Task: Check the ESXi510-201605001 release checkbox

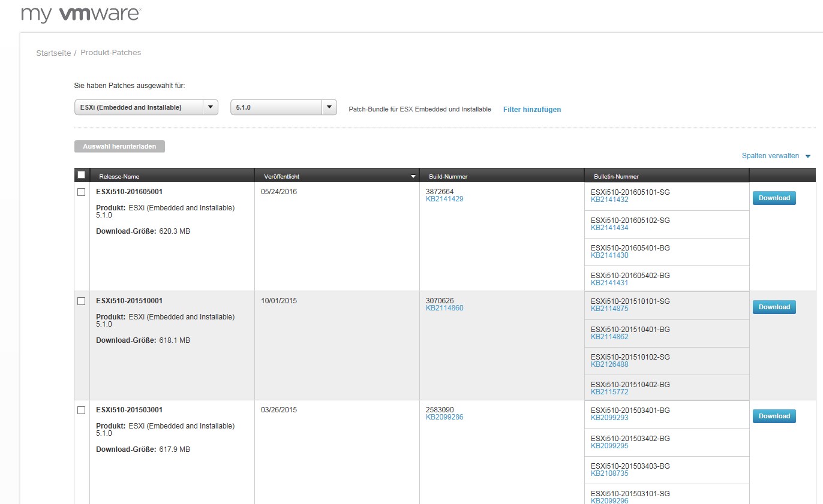Action: click(x=82, y=192)
